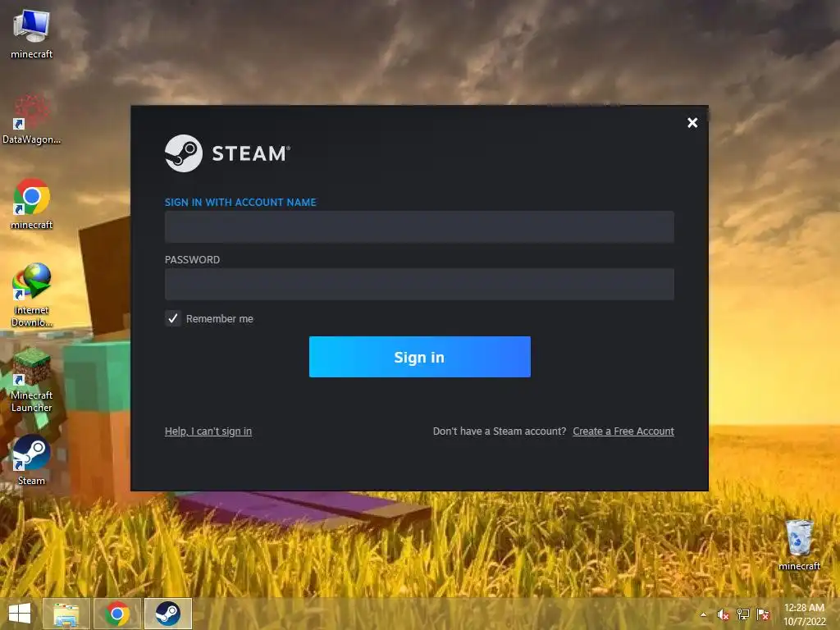Open the Steam desktop shortcut
Viewport: 840px width, 630px height.
click(x=31, y=460)
